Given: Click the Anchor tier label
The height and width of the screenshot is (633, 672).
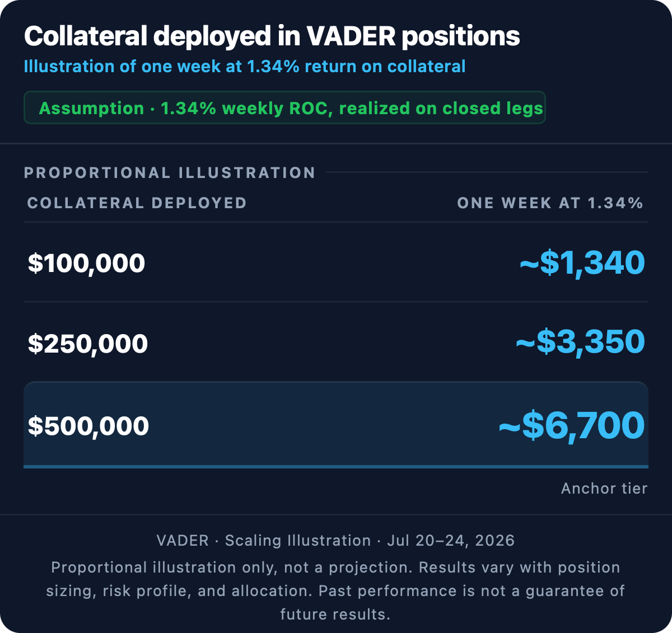Looking at the screenshot, I should (x=604, y=488).
